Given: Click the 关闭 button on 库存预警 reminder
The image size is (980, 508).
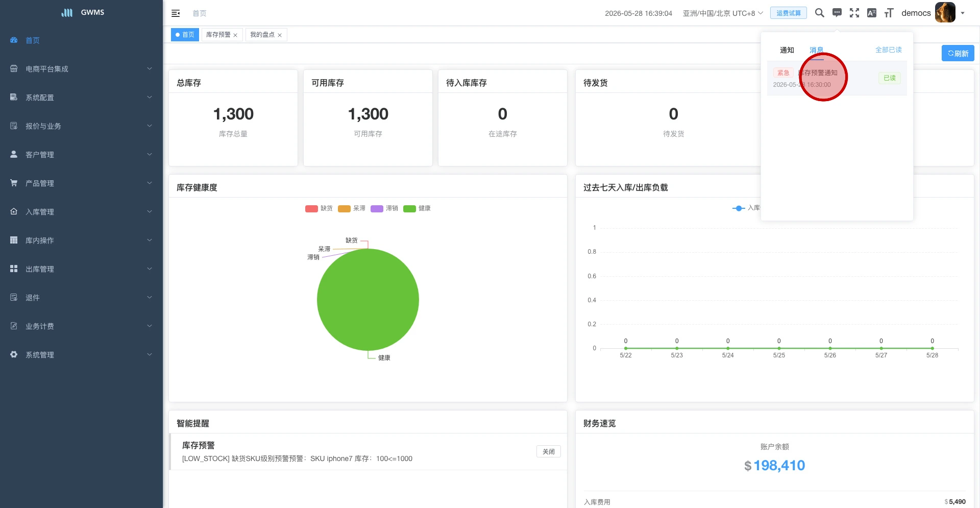Looking at the screenshot, I should pos(548,451).
